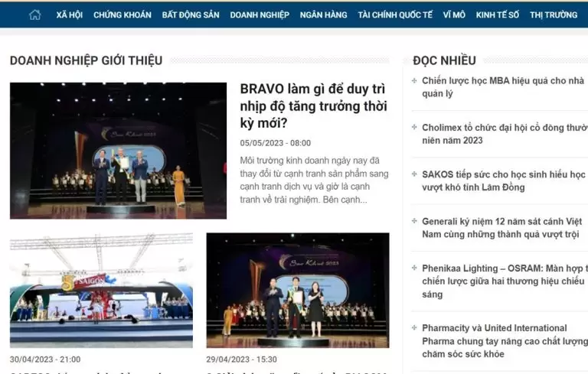Open the Phenikaa Lighting – OSRAM article
Screen dimensions: 588x374
pyautogui.click(x=505, y=281)
